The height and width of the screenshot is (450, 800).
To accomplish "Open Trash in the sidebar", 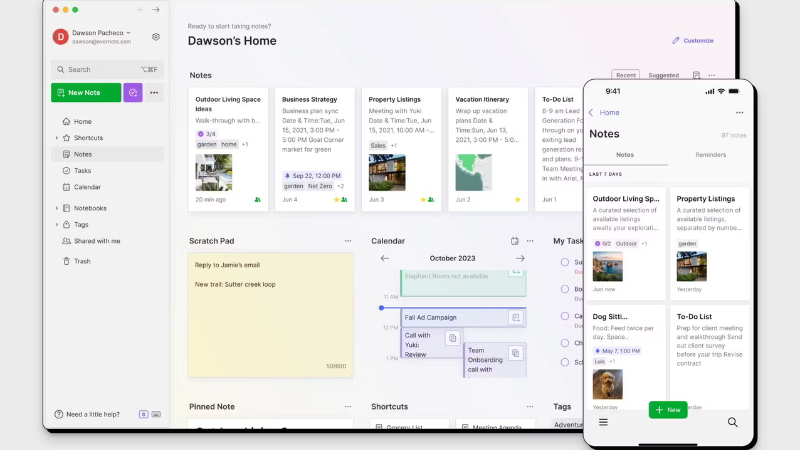I will pyautogui.click(x=107, y=261).
